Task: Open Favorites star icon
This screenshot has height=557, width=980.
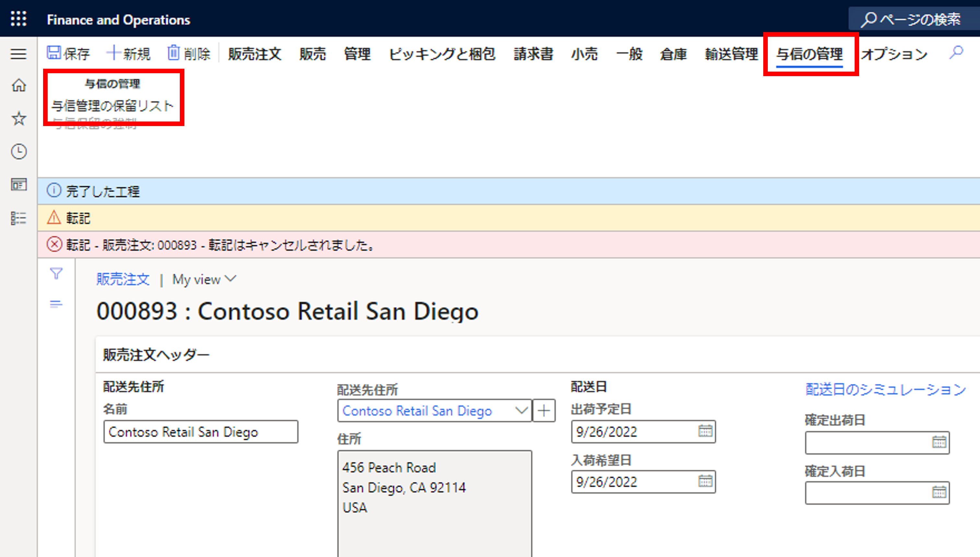Action: [19, 118]
